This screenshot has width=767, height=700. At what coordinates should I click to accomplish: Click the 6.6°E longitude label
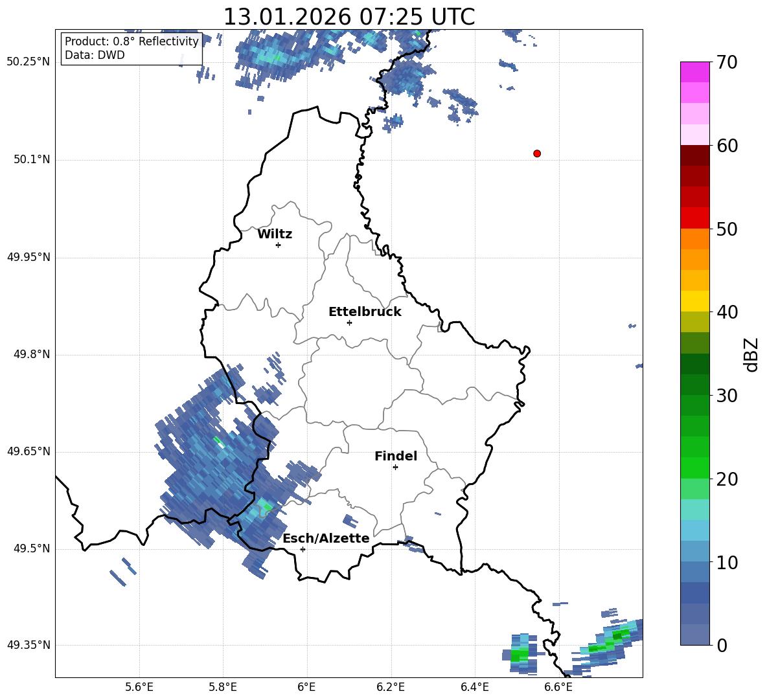[x=558, y=687]
